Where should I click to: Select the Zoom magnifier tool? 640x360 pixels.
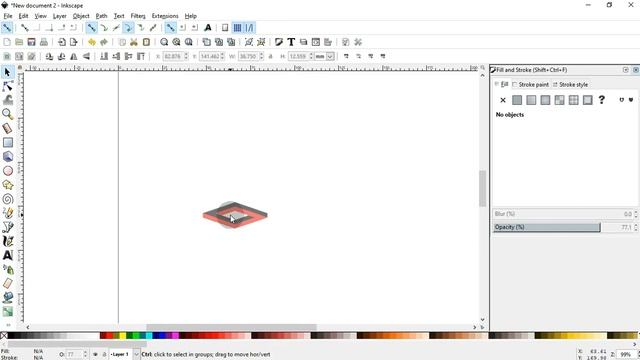pos(7,114)
